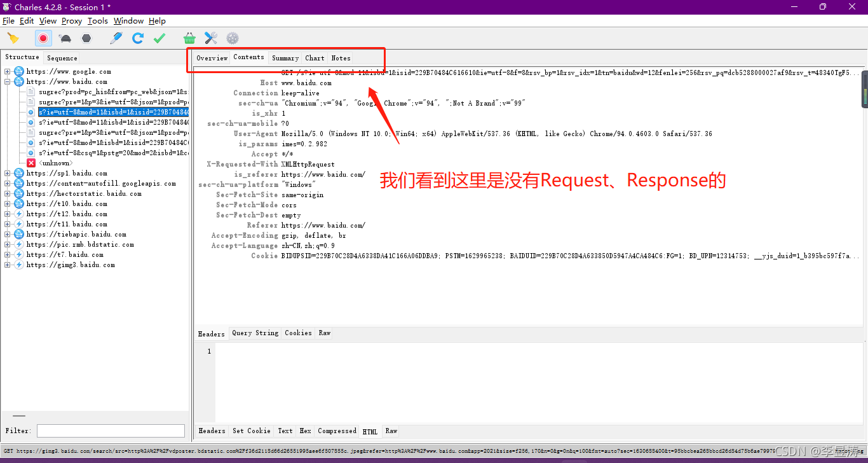Open Tools via the wrench icon
Image resolution: width=868 pixels, height=463 pixels.
[211, 38]
